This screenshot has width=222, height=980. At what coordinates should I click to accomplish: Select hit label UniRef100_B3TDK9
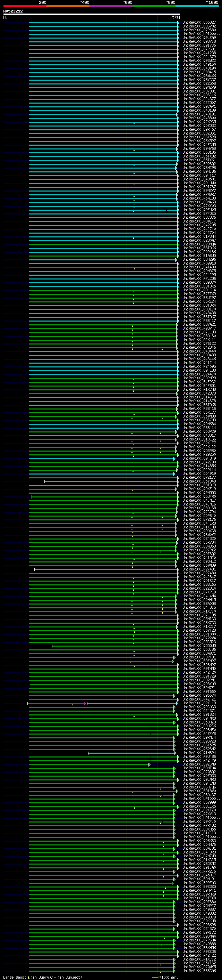click(x=199, y=485)
